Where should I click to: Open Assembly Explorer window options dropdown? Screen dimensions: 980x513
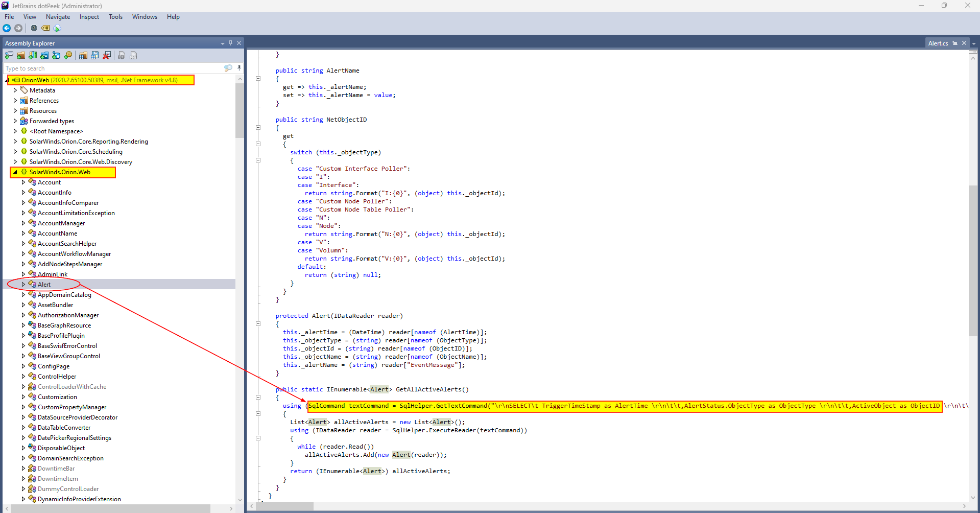223,43
